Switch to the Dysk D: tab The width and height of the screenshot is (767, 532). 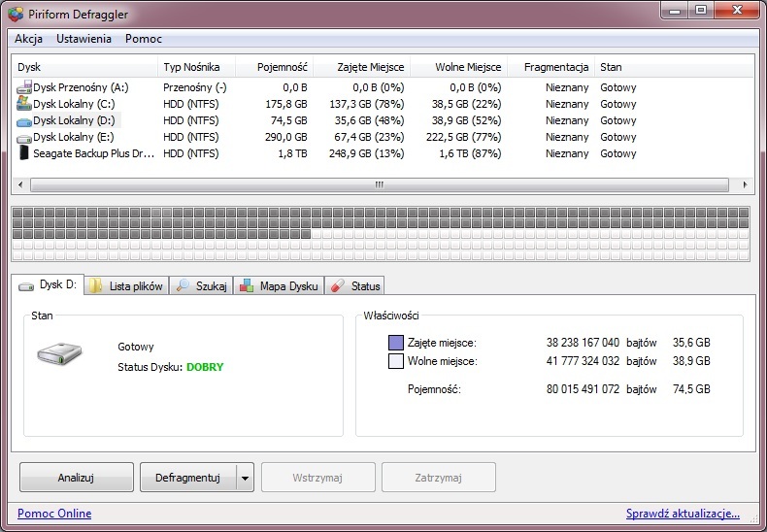[x=48, y=284]
